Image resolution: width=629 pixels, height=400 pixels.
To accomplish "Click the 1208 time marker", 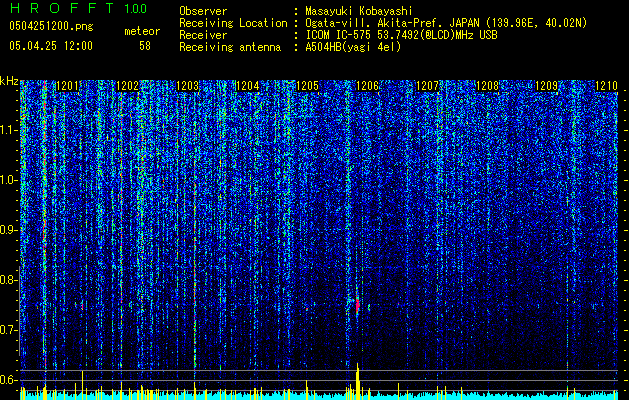I will tap(487, 86).
